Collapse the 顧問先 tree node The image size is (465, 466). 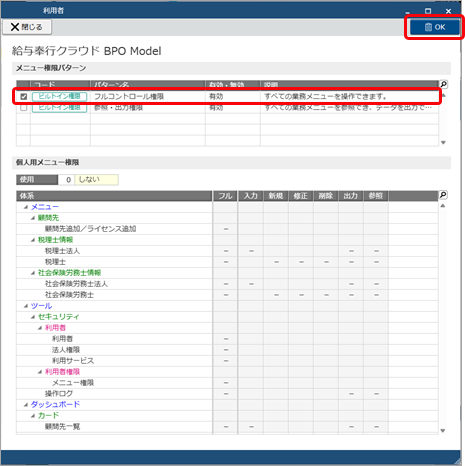(x=33, y=218)
